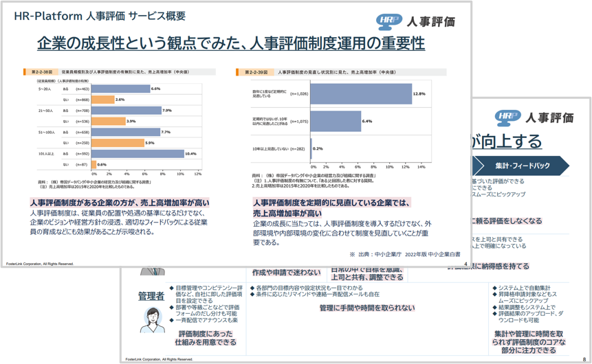The height and width of the screenshot is (364, 592).
Task: Click the 集計・フィードバック arrow banner
Action: coord(522,166)
